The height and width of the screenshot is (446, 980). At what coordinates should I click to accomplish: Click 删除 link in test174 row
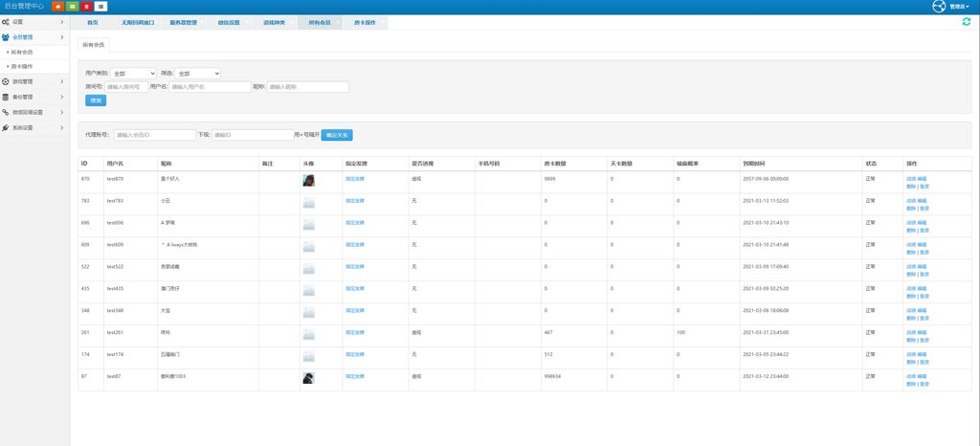coord(911,363)
